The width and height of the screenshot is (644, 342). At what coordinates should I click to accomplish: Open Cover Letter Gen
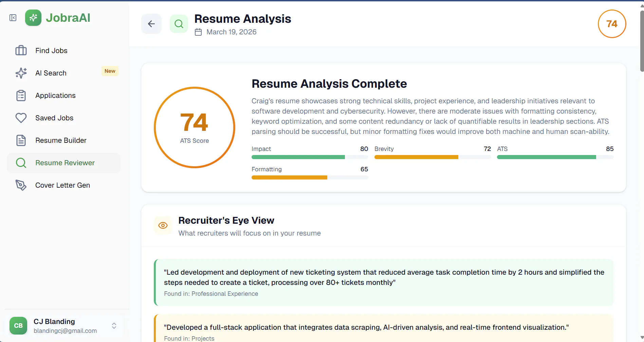click(x=63, y=185)
